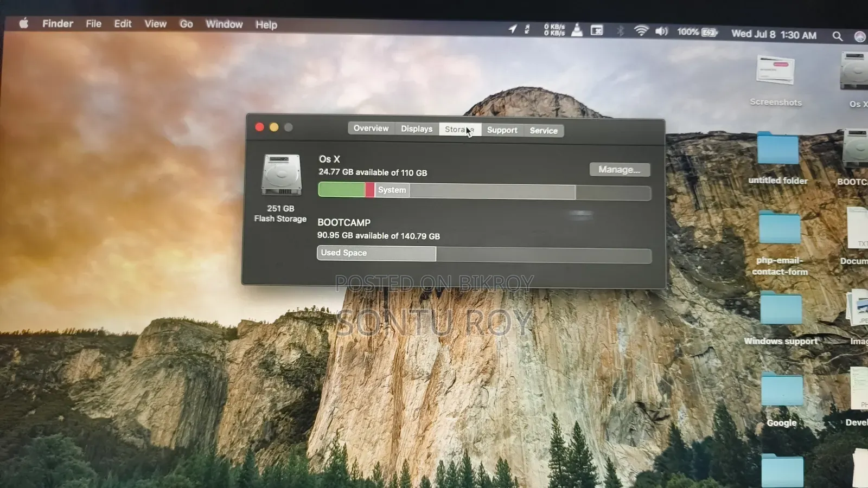Switch to the Support tab
This screenshot has width=868, height=488.
pos(502,130)
